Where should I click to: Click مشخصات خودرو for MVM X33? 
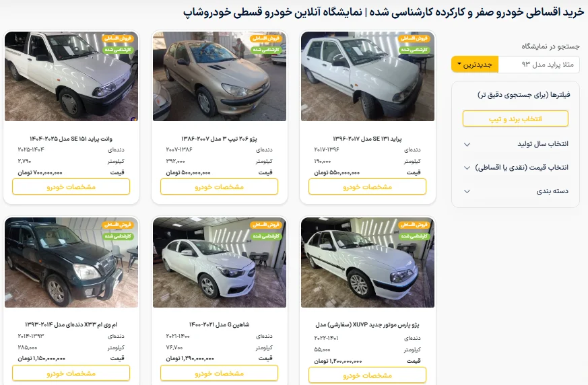point(71,374)
